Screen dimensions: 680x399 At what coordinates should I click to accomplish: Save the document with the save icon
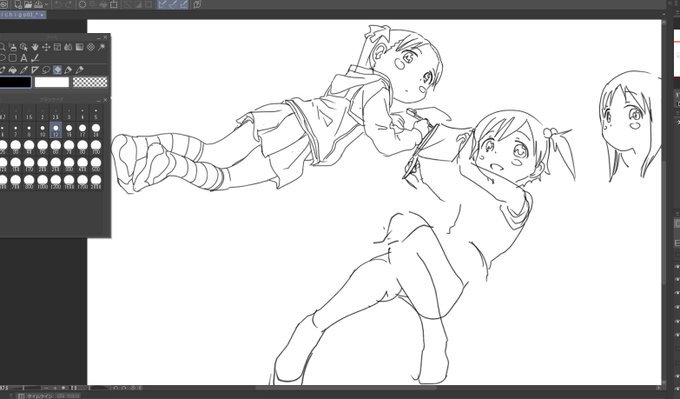coord(38,5)
